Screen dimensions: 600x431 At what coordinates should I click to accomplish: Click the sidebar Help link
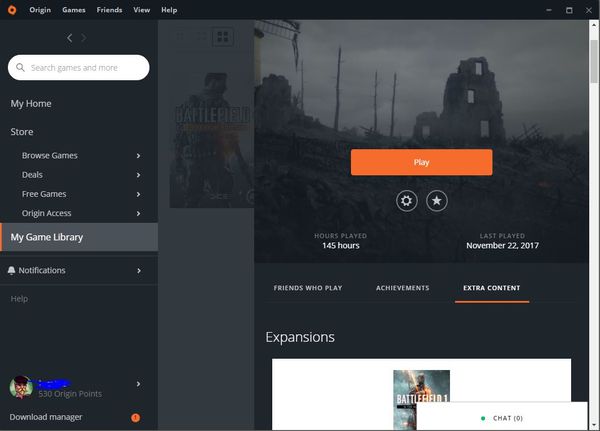[19, 299]
